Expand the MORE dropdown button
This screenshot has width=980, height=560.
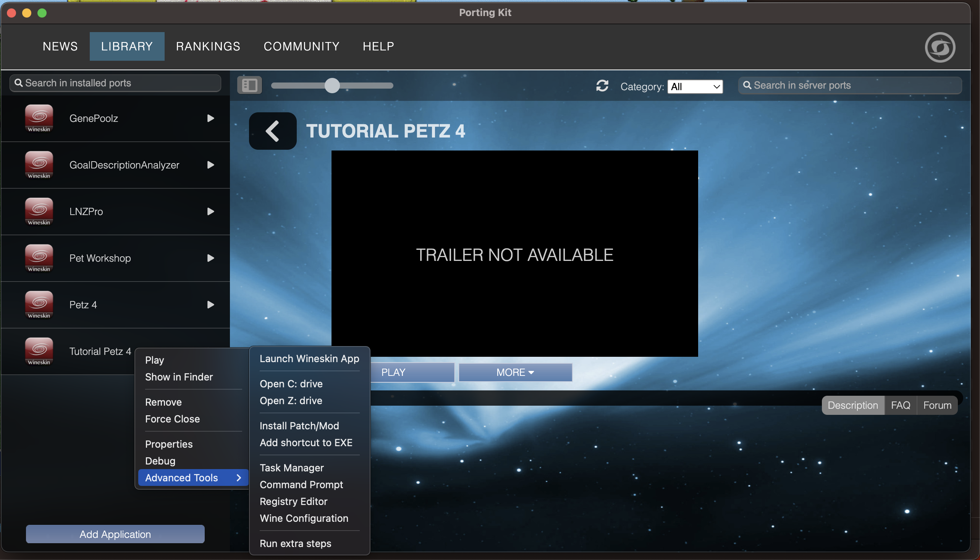tap(515, 372)
